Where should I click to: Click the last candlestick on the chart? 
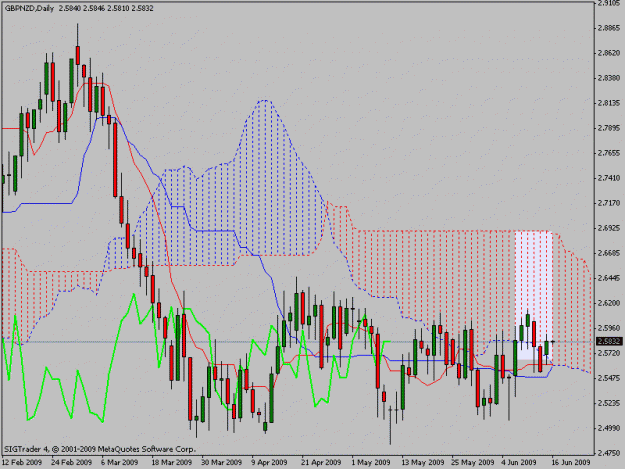click(553, 341)
